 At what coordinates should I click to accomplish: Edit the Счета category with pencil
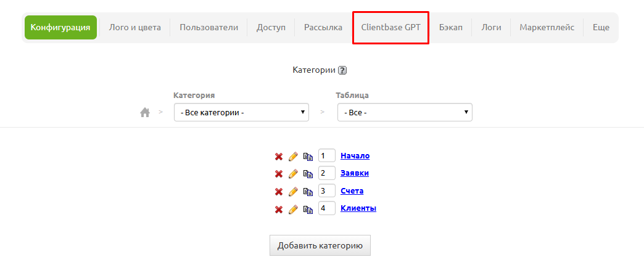coord(293,191)
